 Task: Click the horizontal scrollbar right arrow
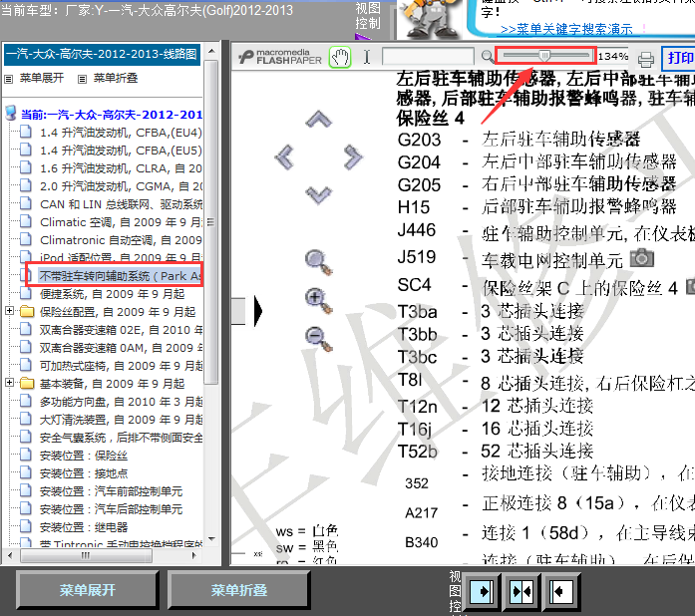(194, 555)
